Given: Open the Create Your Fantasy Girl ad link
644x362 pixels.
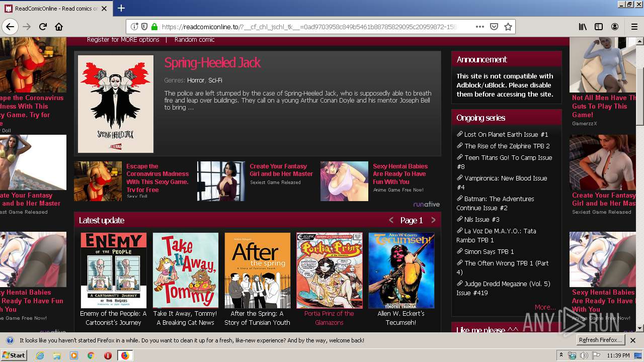Looking at the screenshot, I should [x=281, y=170].
